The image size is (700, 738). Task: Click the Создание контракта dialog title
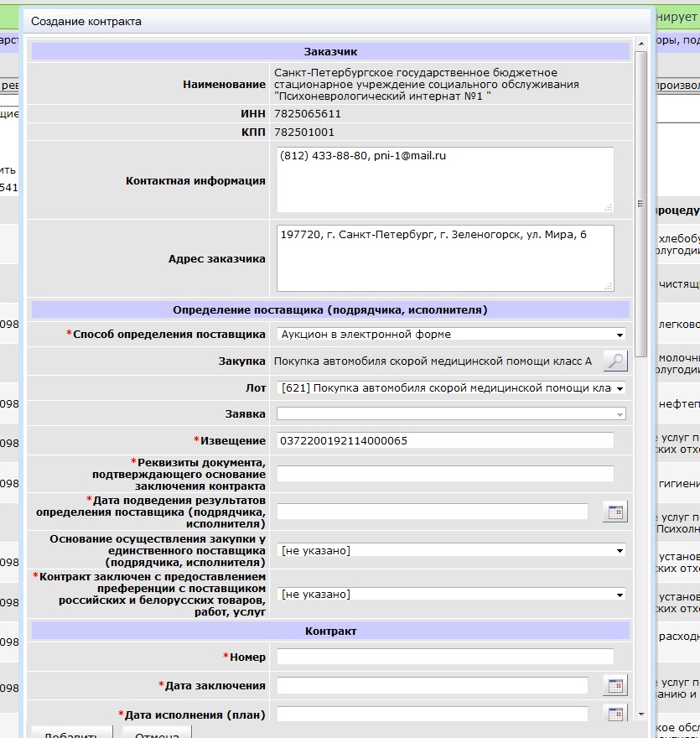(x=86, y=22)
